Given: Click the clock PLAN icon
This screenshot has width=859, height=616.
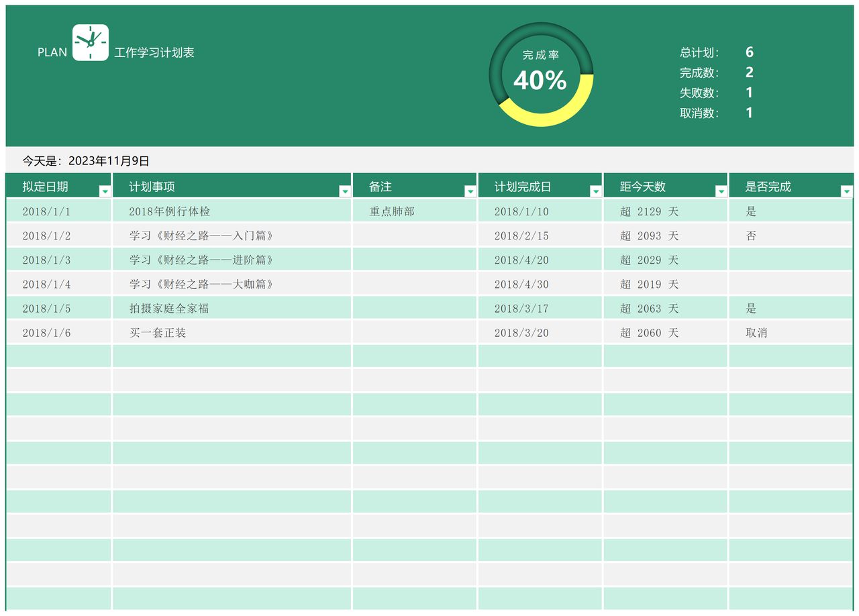Looking at the screenshot, I should [91, 43].
